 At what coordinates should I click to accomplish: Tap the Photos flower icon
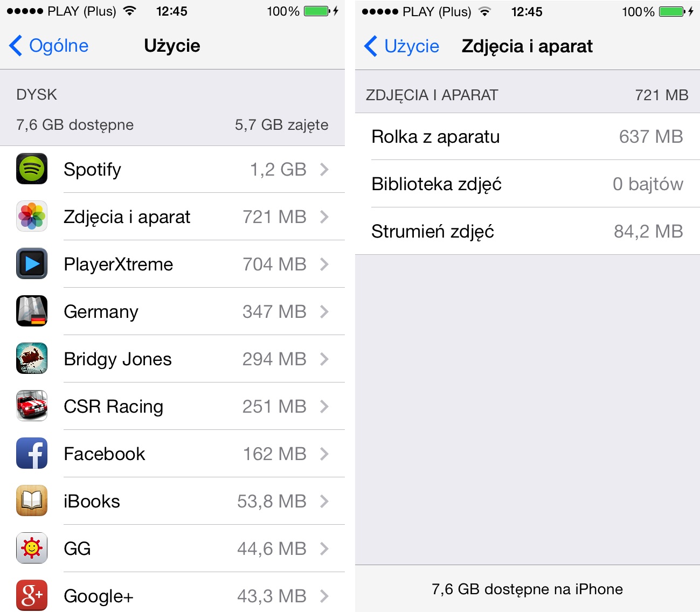click(x=32, y=217)
